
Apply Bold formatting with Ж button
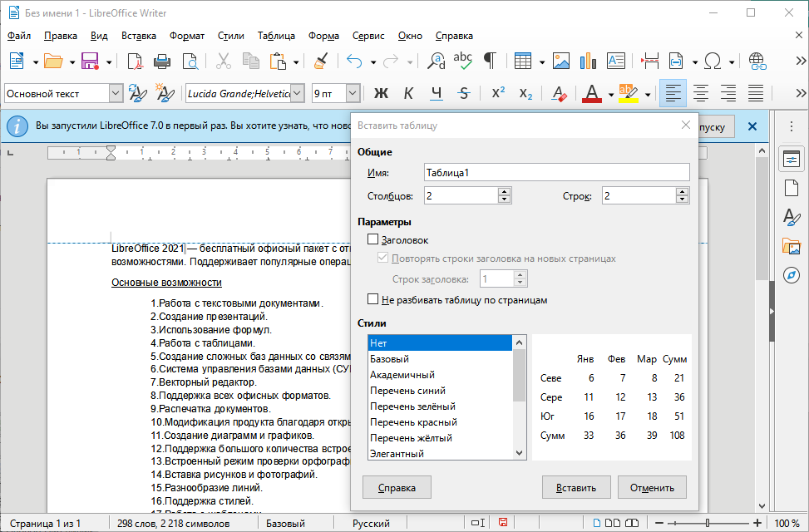tap(382, 93)
